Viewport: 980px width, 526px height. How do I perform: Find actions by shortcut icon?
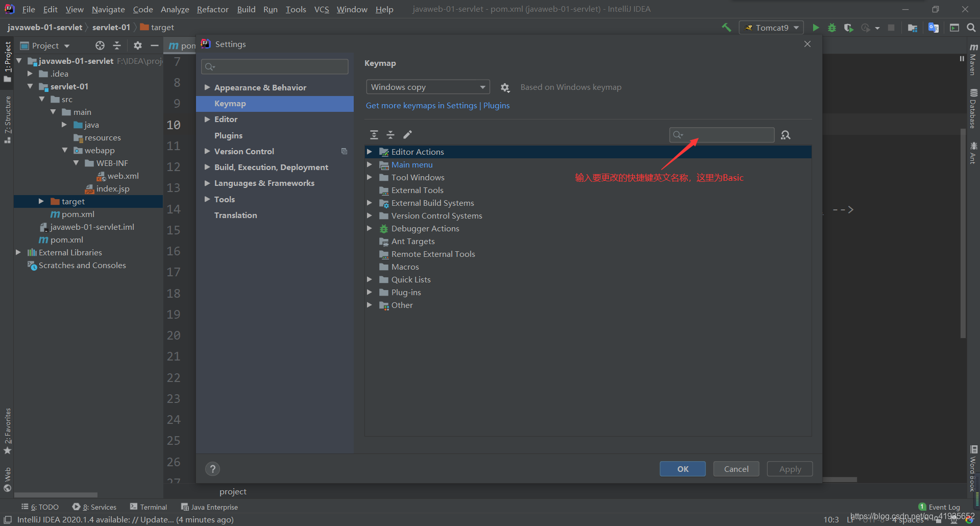click(x=786, y=135)
